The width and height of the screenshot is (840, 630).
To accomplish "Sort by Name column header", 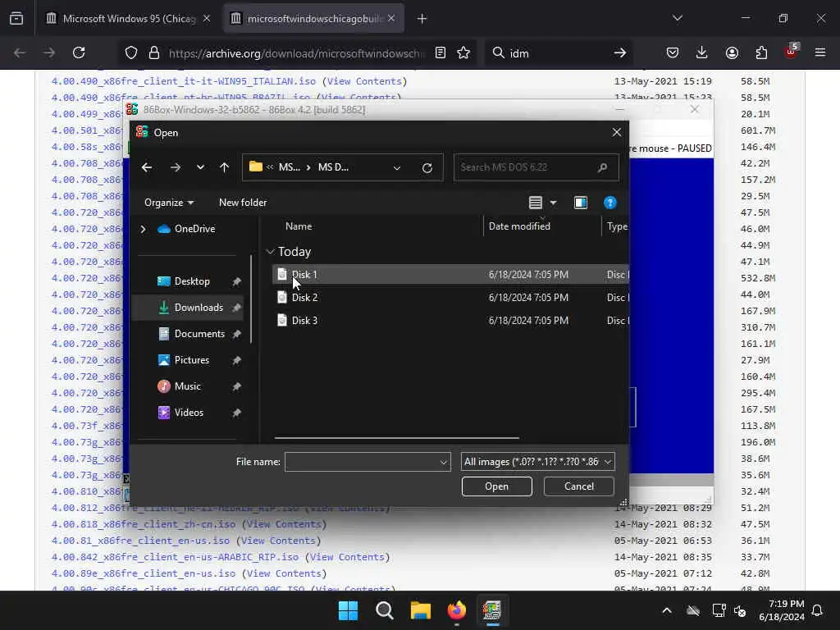I will point(299,226).
